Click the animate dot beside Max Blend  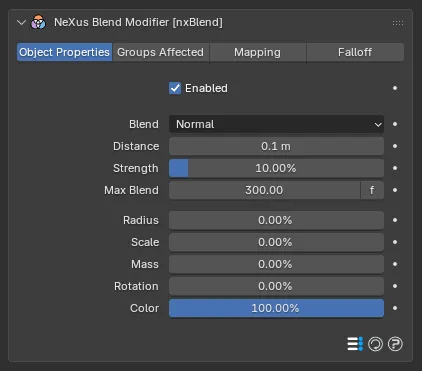tap(395, 190)
